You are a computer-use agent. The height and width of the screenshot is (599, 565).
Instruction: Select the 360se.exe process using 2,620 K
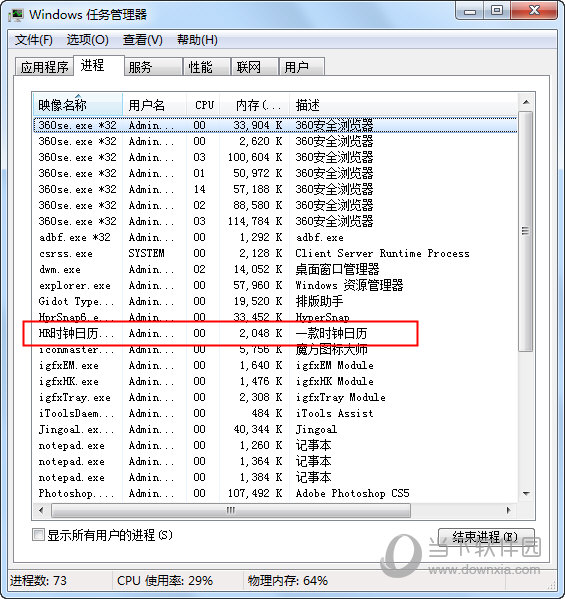pos(275,141)
